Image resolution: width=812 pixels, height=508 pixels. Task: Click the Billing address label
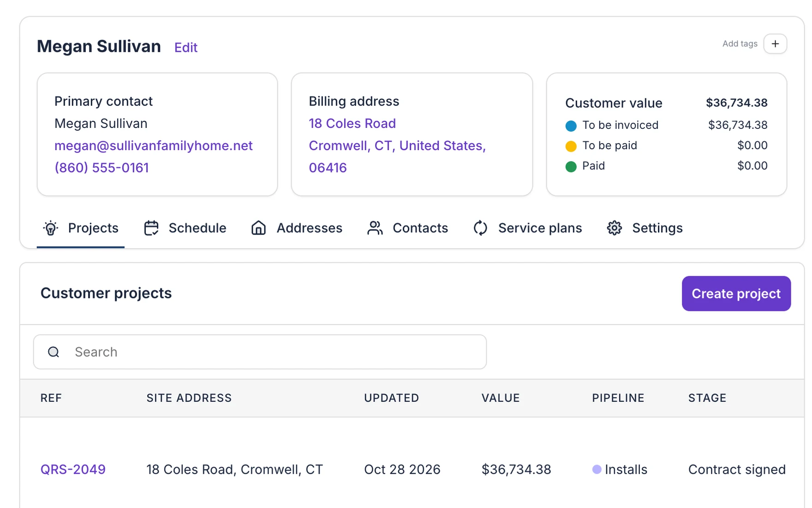(354, 102)
